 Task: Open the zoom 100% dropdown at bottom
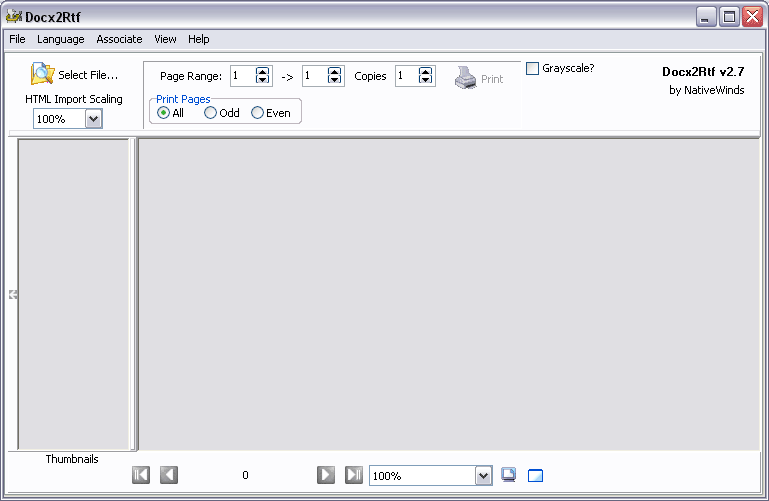tap(483, 476)
